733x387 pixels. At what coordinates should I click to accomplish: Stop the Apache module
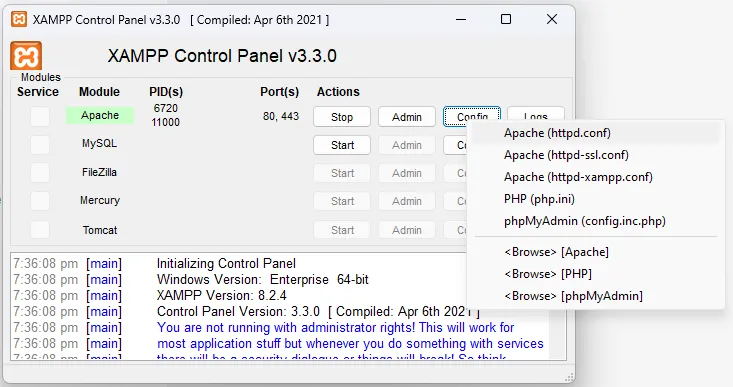click(342, 117)
